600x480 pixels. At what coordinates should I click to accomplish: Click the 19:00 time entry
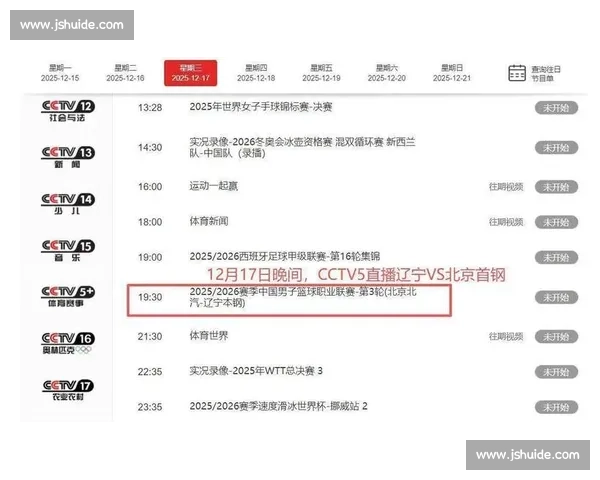(150, 257)
